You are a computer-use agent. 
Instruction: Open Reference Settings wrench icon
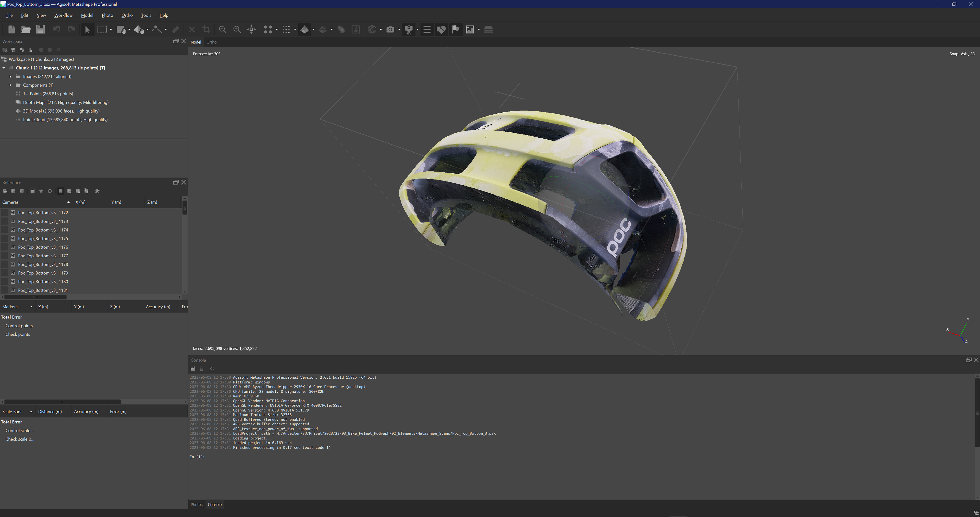click(97, 191)
